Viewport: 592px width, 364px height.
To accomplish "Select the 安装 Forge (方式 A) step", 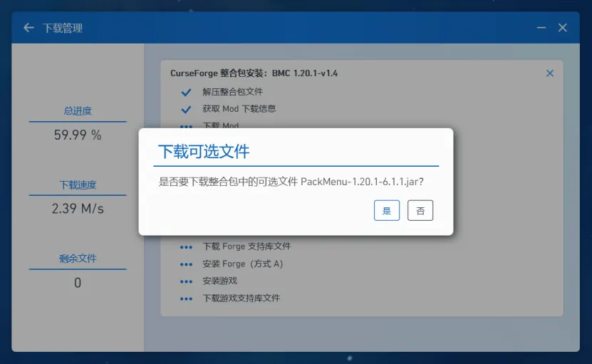I will pos(243,264).
